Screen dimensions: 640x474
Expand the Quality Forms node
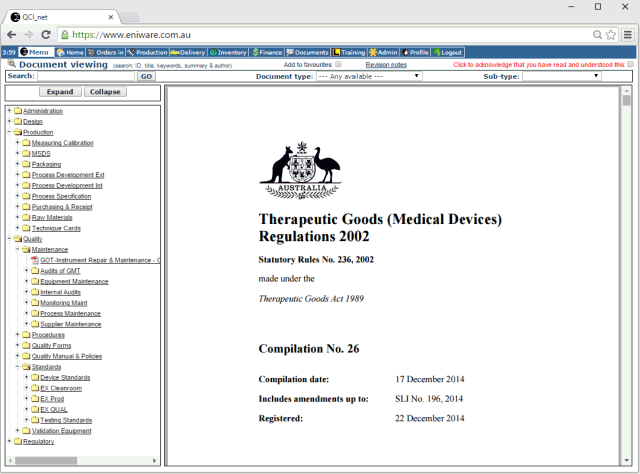18,345
